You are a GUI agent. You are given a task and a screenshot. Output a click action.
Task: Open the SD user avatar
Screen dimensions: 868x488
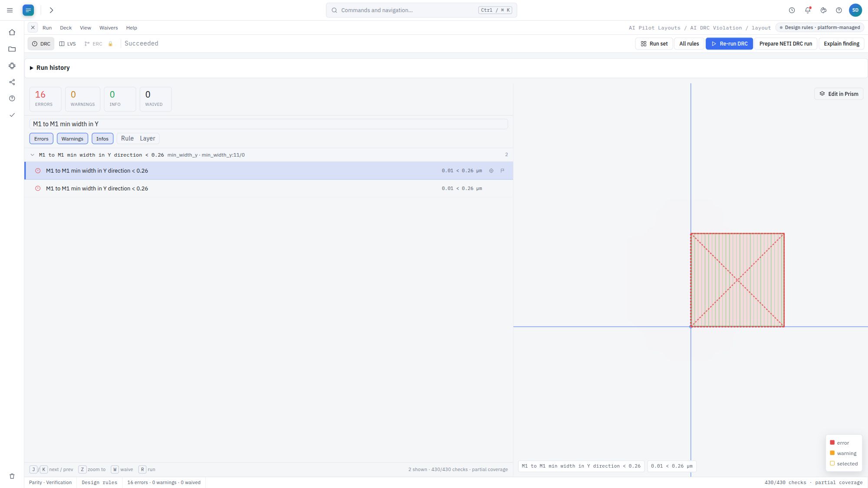click(x=855, y=10)
